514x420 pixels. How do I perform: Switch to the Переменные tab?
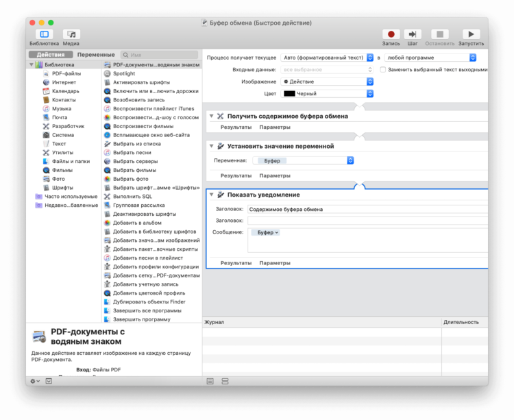[96, 55]
